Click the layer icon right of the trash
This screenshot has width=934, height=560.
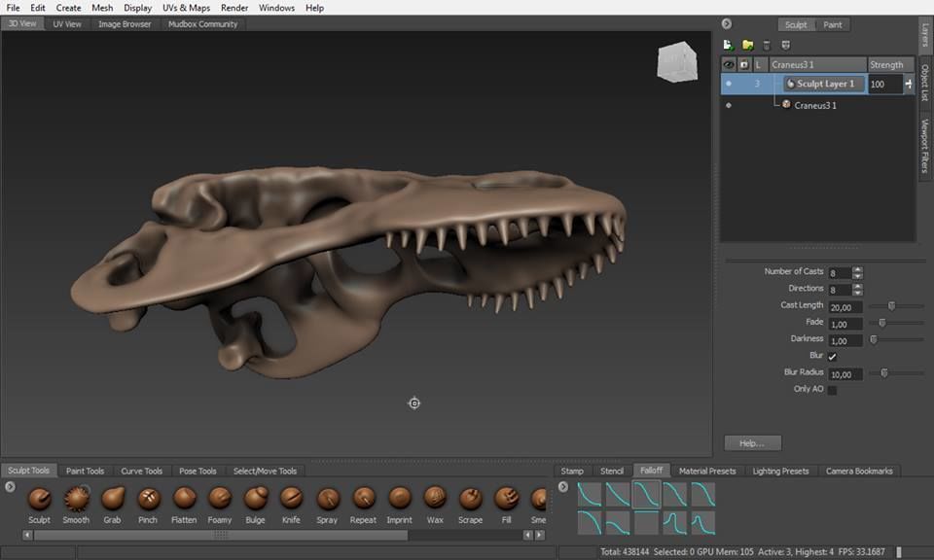pyautogui.click(x=786, y=46)
